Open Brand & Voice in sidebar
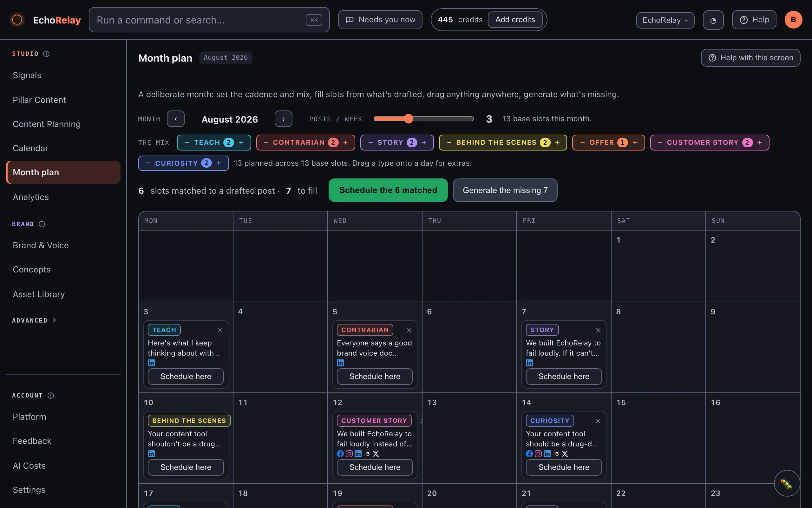This screenshot has height=508, width=812. (63, 245)
